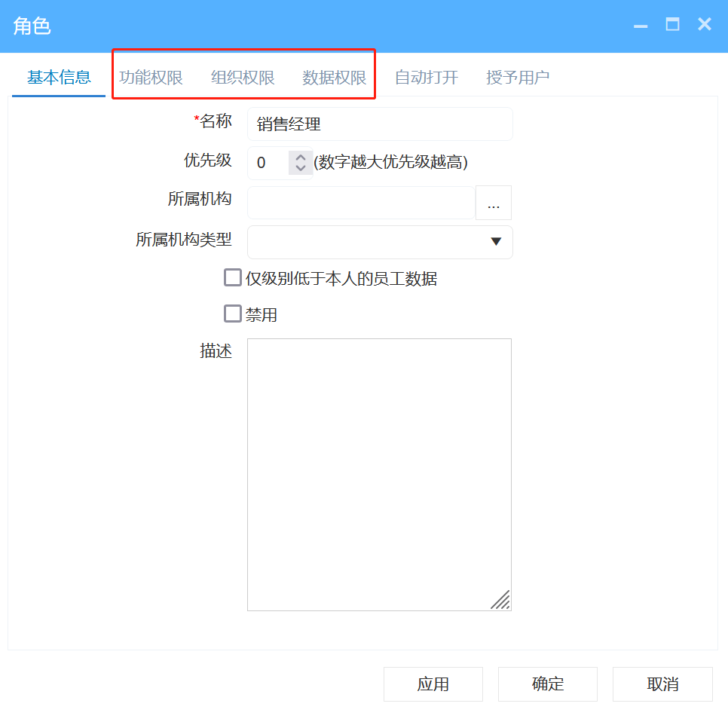Screen dimensions: 728x728
Task: Confirm the role with the 确定 button
Action: pos(547,684)
